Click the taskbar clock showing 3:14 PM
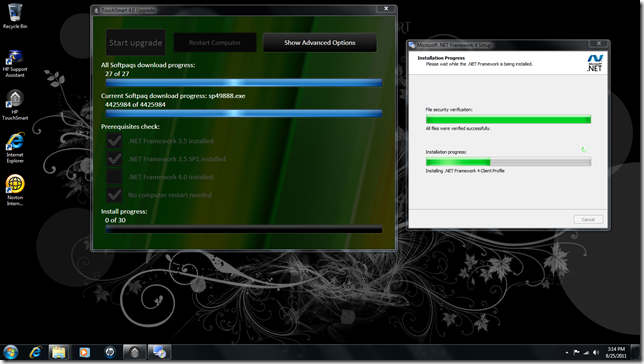 (616, 352)
